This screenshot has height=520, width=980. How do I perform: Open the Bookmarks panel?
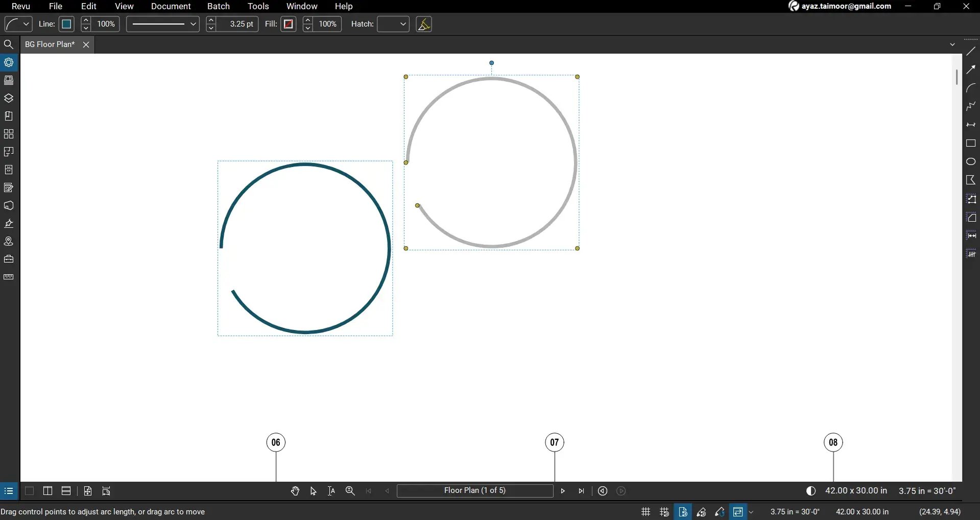point(9,116)
